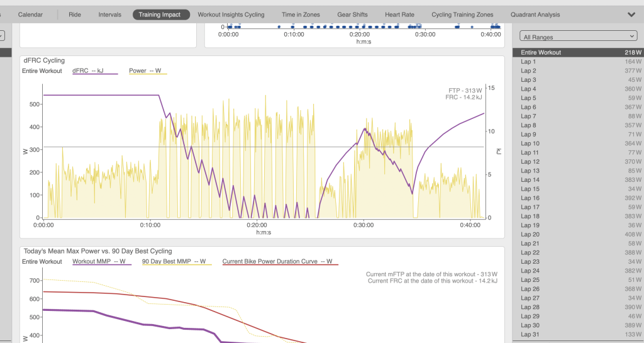Click the FRC - 14.2 kJ annotation
The height and width of the screenshot is (343, 644).
464,98
